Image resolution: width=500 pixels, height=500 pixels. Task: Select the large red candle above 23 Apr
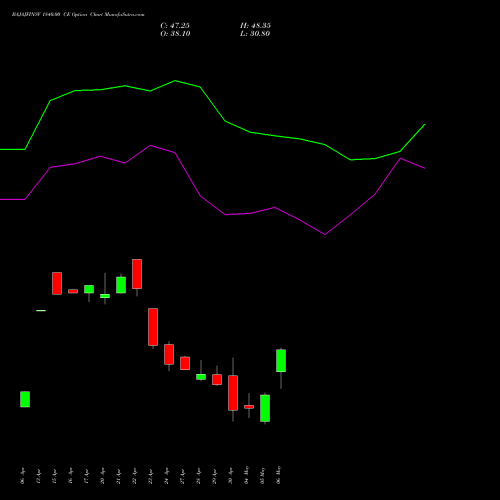click(153, 327)
